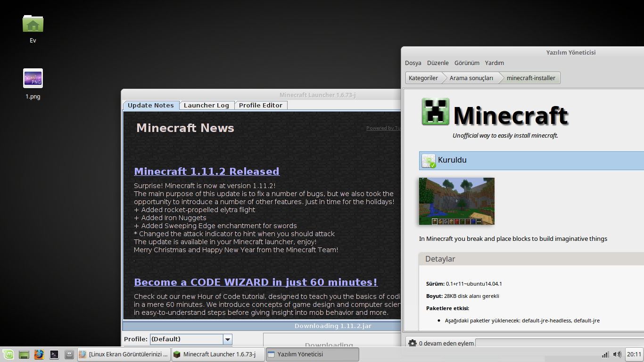The width and height of the screenshot is (644, 362).
Task: Click the gear icon beside devam eden eylem
Action: click(413, 343)
